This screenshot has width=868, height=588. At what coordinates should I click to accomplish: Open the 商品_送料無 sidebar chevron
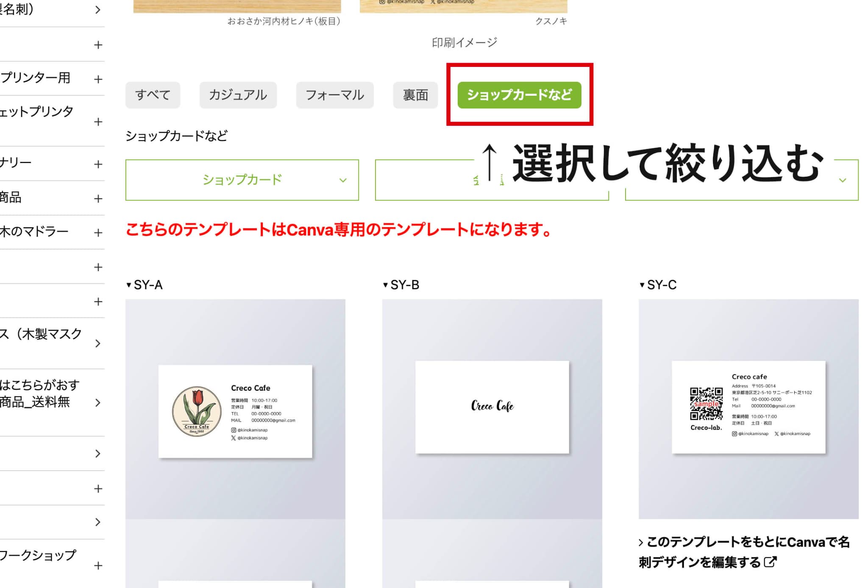(x=98, y=402)
